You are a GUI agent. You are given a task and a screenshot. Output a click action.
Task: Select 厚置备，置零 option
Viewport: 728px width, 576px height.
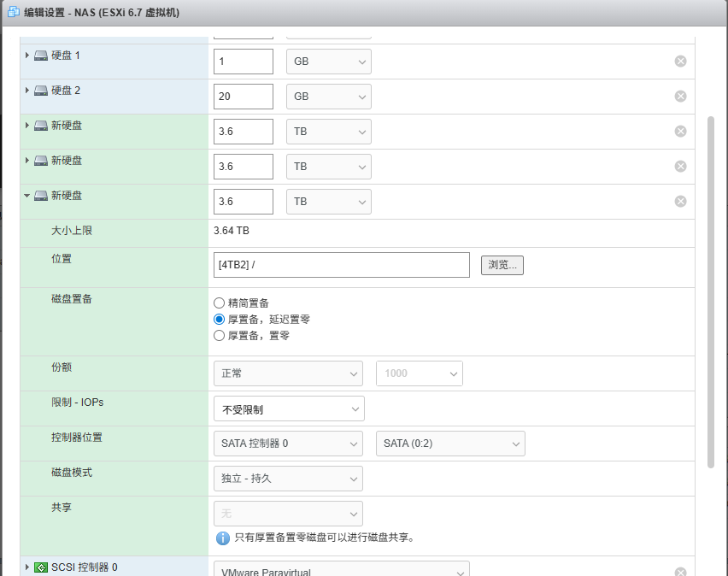click(219, 335)
